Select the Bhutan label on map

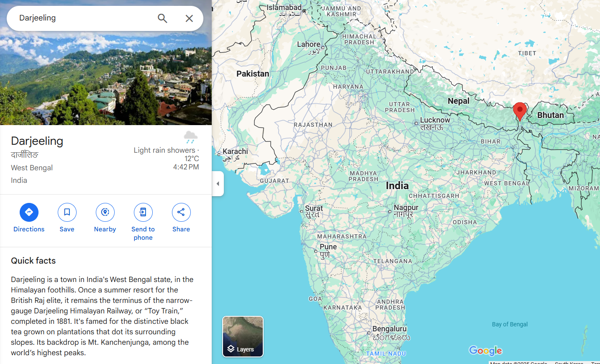pos(550,115)
